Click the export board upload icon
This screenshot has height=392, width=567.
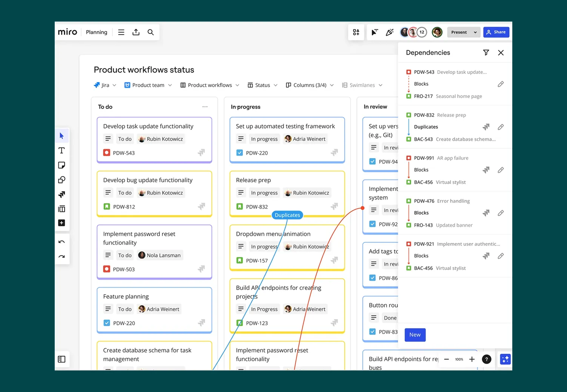click(x=136, y=32)
